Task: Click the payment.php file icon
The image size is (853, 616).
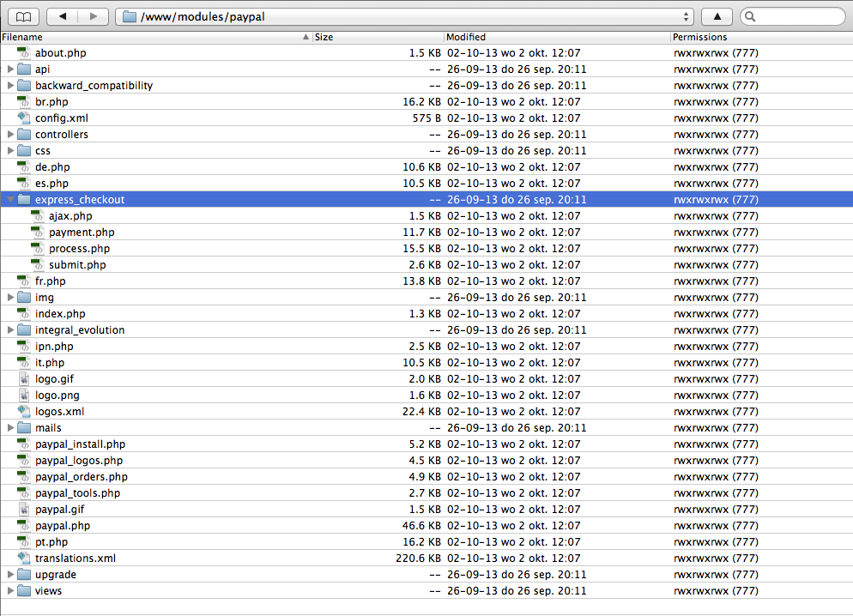Action: coord(37,233)
